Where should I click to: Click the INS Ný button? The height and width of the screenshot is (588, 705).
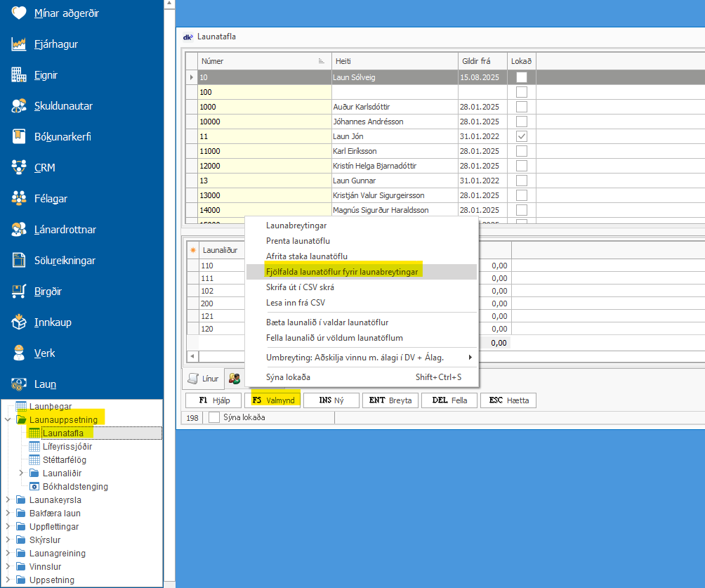click(330, 400)
